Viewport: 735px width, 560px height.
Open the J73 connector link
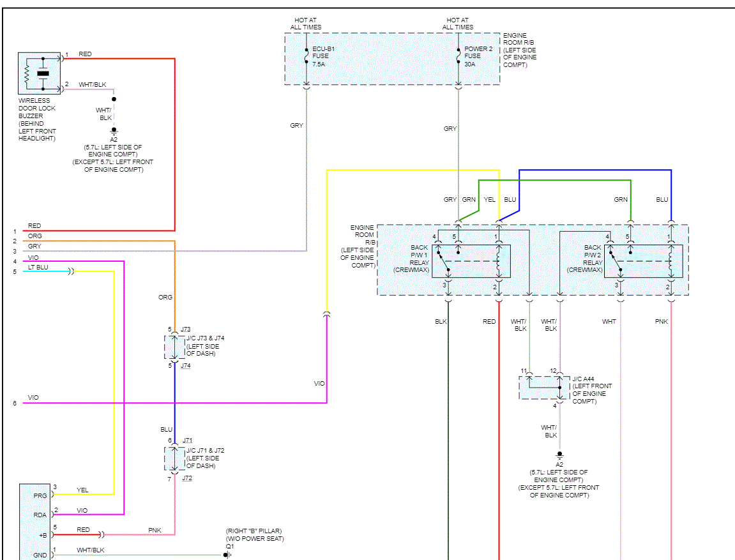[x=186, y=329]
